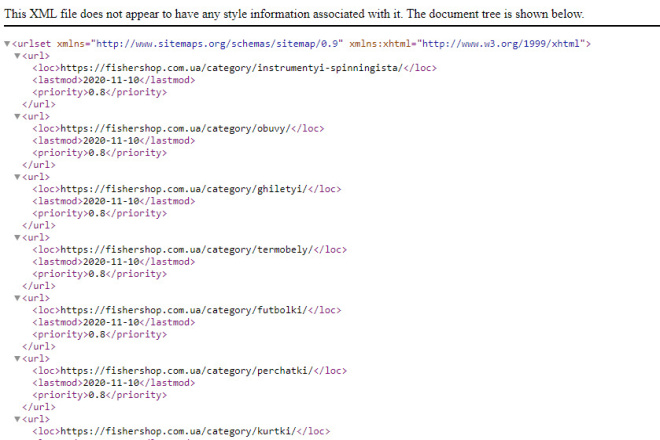Collapse the url node containing kurtki category
Screen dimensions: 660x440
click(17, 419)
